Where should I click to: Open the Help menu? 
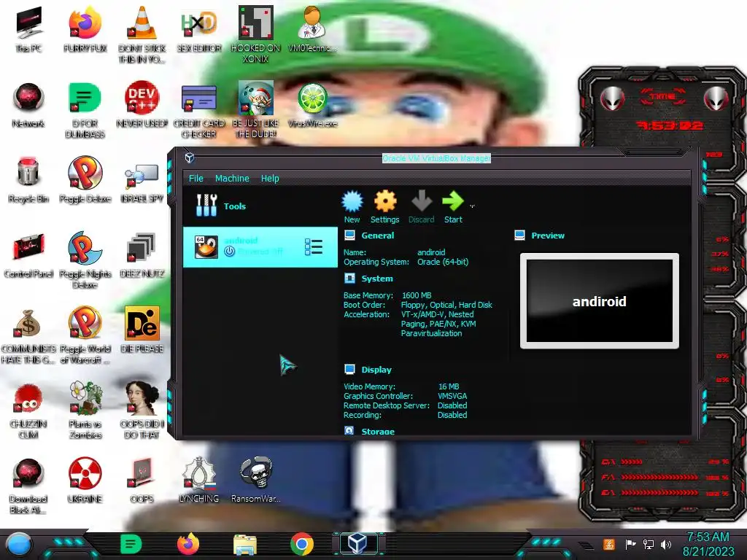click(x=270, y=178)
